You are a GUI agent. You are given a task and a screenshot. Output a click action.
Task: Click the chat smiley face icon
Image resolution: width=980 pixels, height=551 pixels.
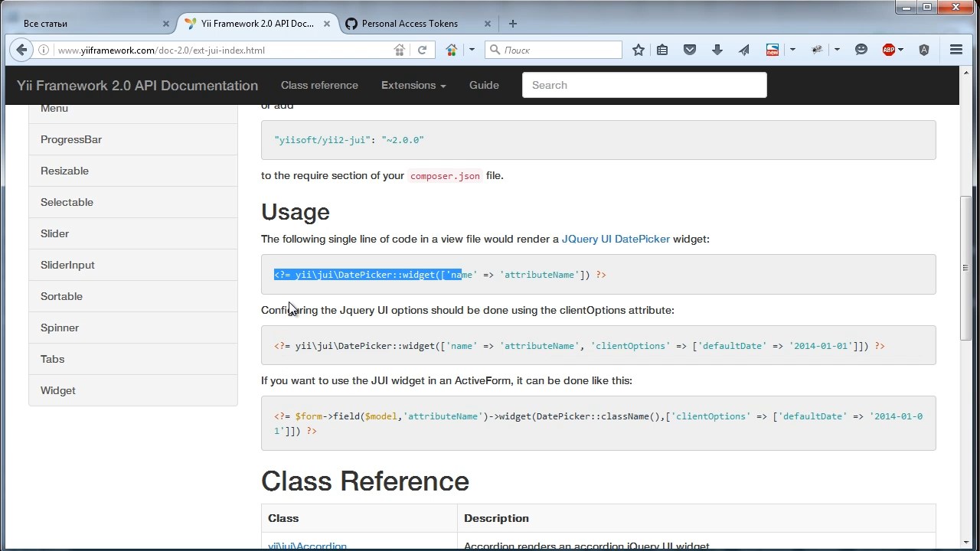pyautogui.click(x=861, y=50)
